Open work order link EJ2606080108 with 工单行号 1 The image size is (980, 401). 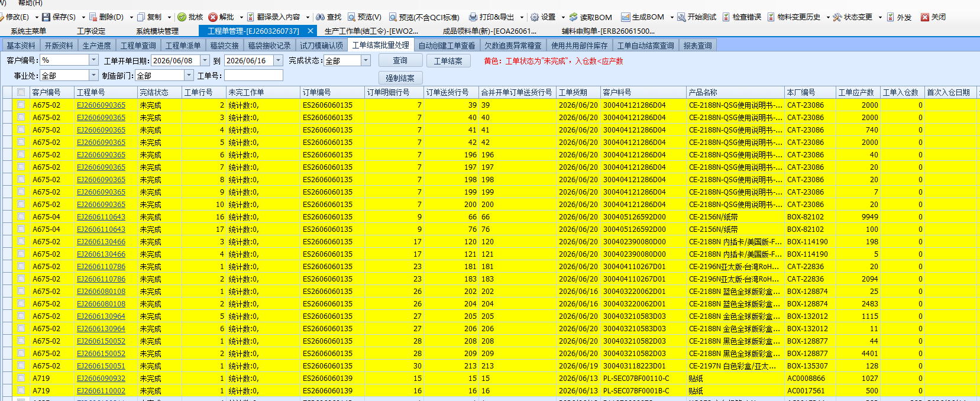pyautogui.click(x=101, y=291)
